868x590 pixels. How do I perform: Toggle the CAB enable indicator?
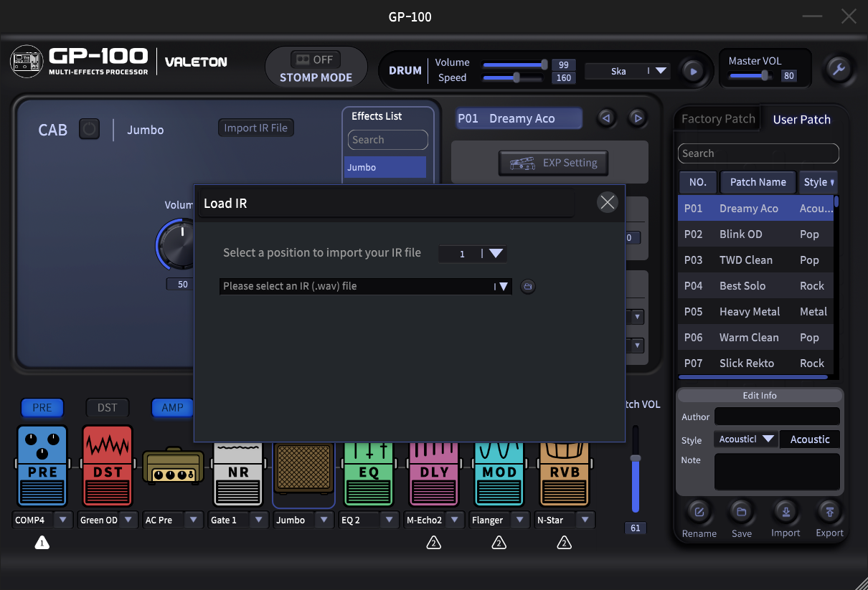(89, 130)
